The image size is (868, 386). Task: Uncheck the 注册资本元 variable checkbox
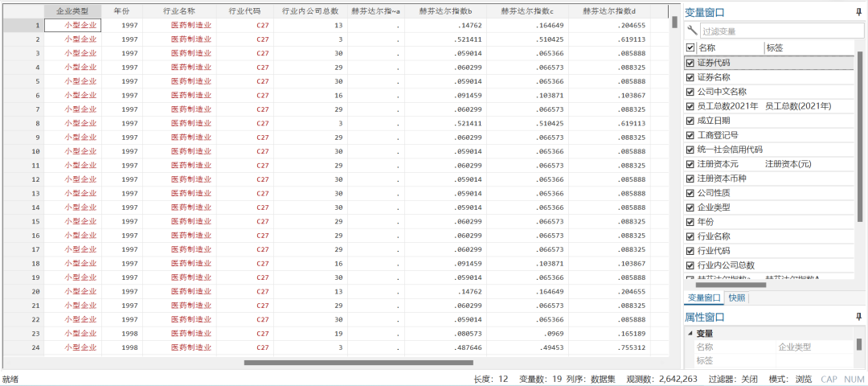click(x=690, y=164)
